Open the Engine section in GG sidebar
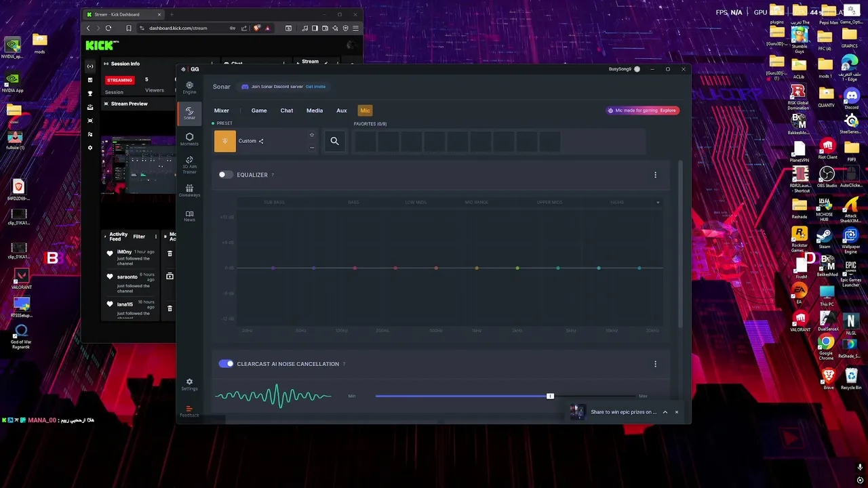The width and height of the screenshot is (868, 488). click(x=189, y=87)
